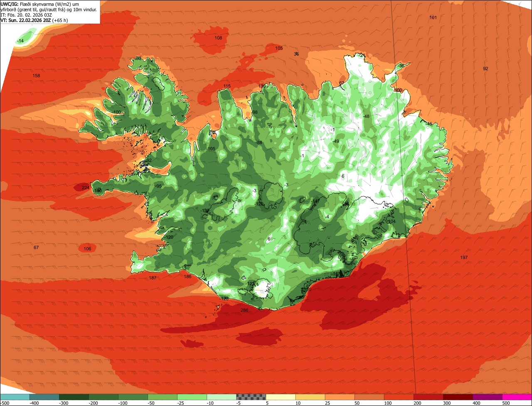Screen dimensions: 532x406
Task: Click the value 197 over the southeast ocean
Action: 464,257
